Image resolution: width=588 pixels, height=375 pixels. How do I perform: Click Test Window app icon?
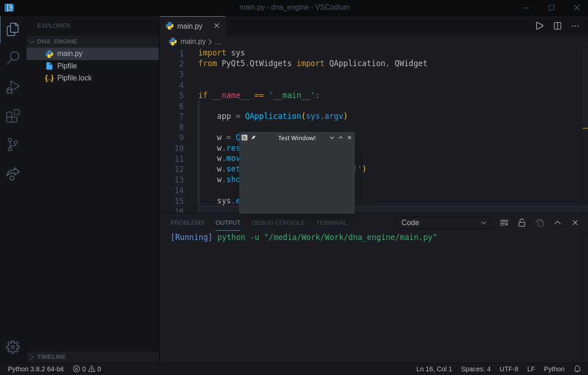point(245,138)
